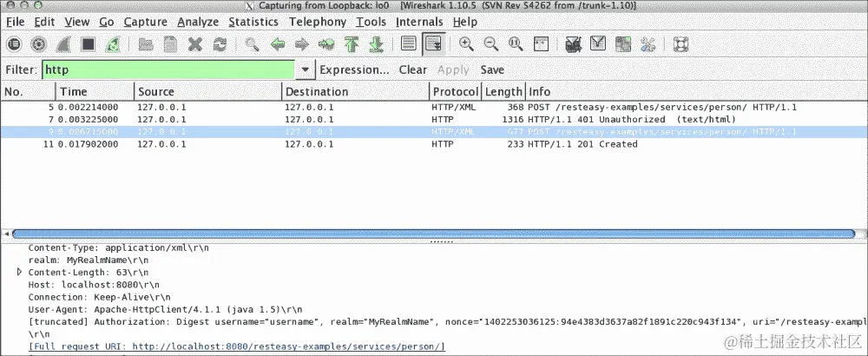
Task: Save this capture file icon
Action: (x=170, y=43)
